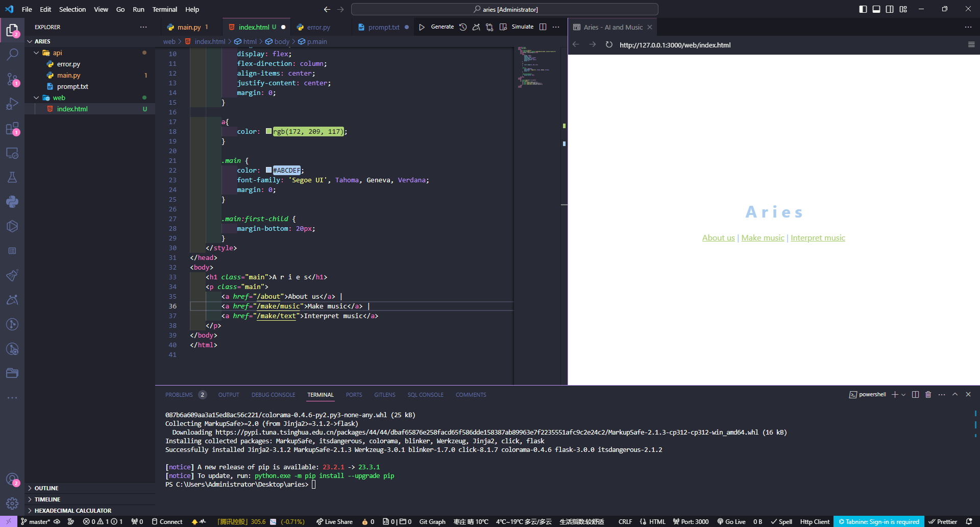980x527 pixels.
Task: Click the Make music link in preview
Action: click(x=763, y=238)
